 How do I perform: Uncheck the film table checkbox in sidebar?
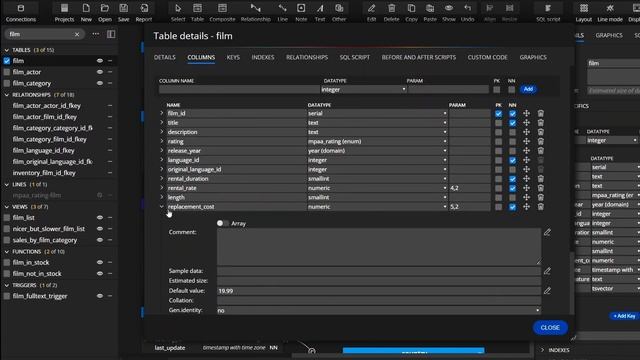(7, 61)
